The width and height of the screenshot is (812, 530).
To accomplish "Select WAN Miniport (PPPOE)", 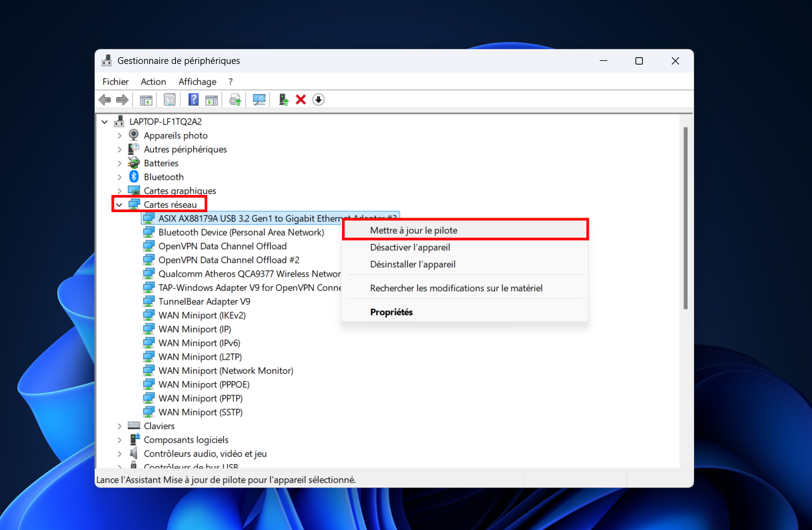I will [204, 384].
